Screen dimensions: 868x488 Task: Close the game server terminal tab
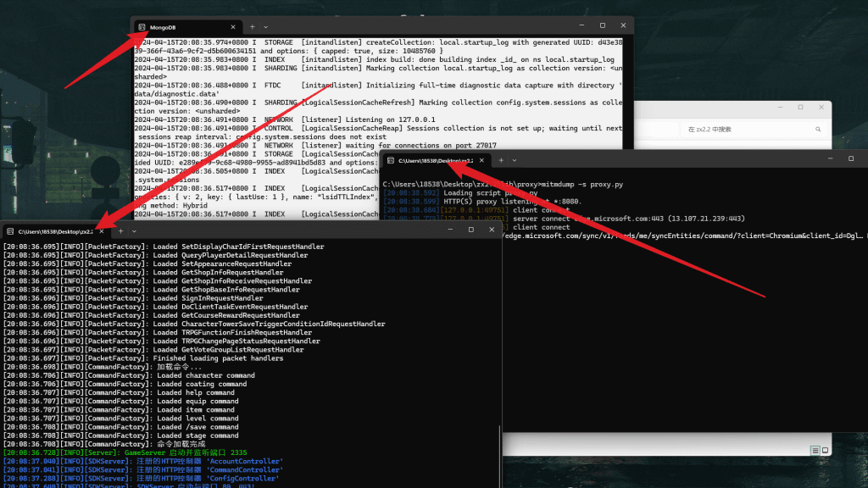[x=102, y=231]
